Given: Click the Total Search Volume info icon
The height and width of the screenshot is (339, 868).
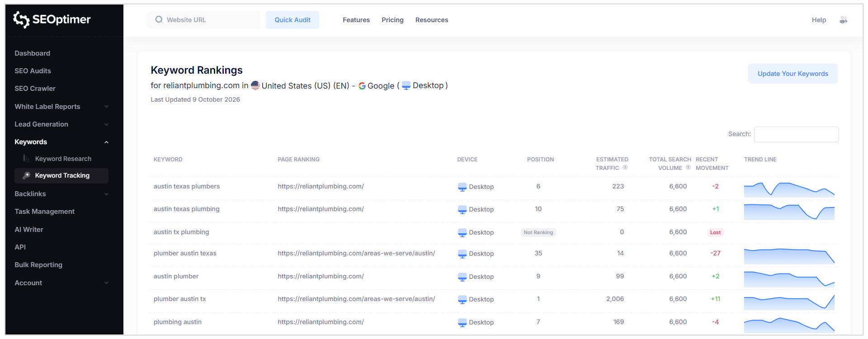Looking at the screenshot, I should pos(688,167).
